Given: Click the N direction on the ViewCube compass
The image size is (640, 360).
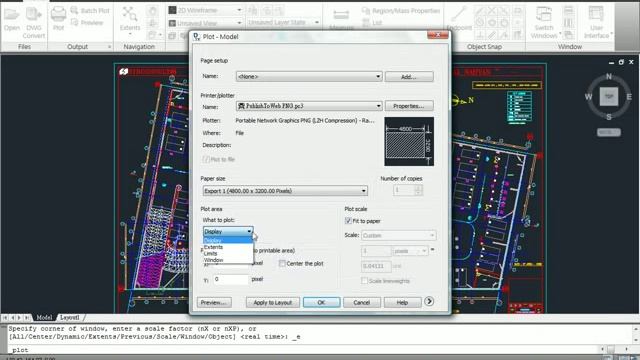Looking at the screenshot, I should [609, 76].
